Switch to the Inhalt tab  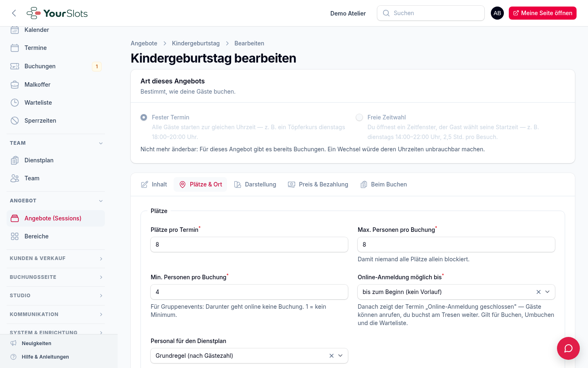pyautogui.click(x=154, y=184)
